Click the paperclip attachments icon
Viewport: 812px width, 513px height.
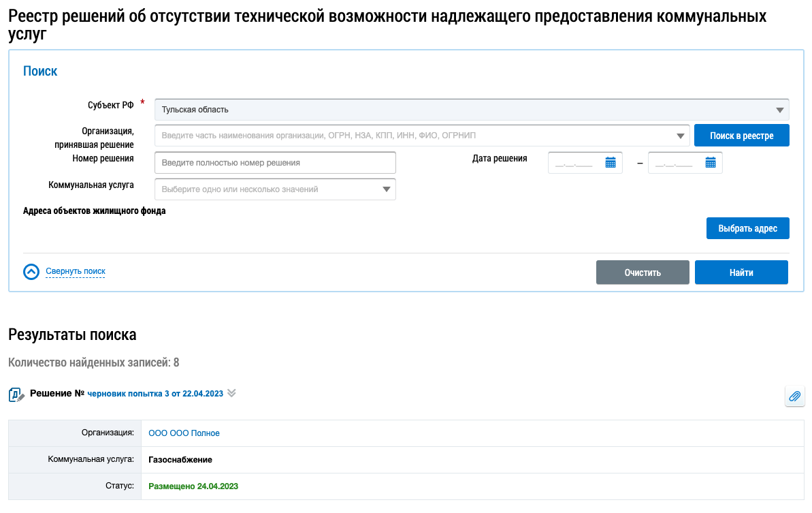point(794,397)
